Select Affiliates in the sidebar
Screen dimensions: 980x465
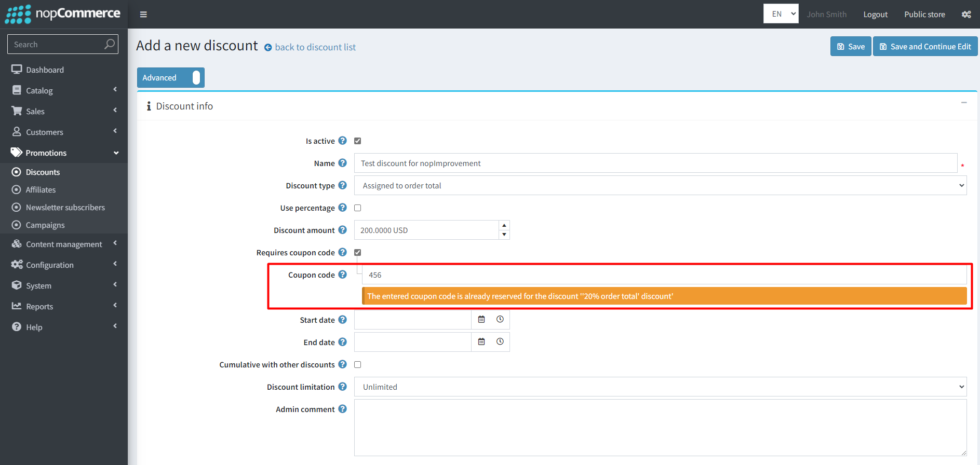tap(64, 189)
